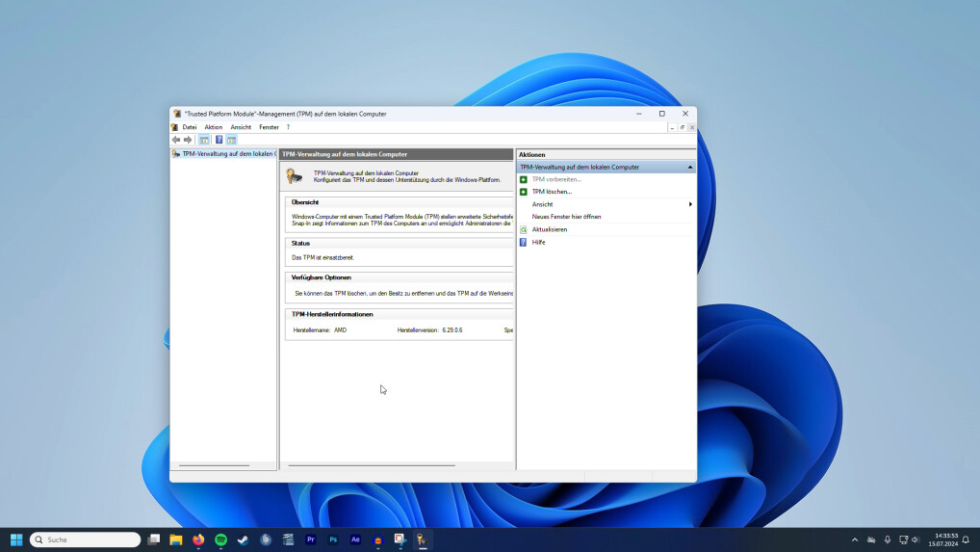
Task: Click the Forward arrow in the toolbar
Action: (188, 140)
